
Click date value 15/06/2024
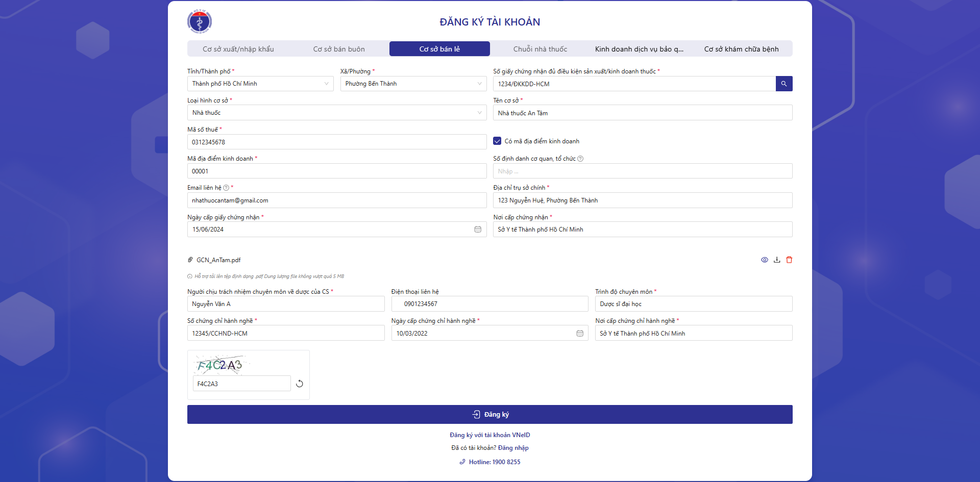(208, 230)
